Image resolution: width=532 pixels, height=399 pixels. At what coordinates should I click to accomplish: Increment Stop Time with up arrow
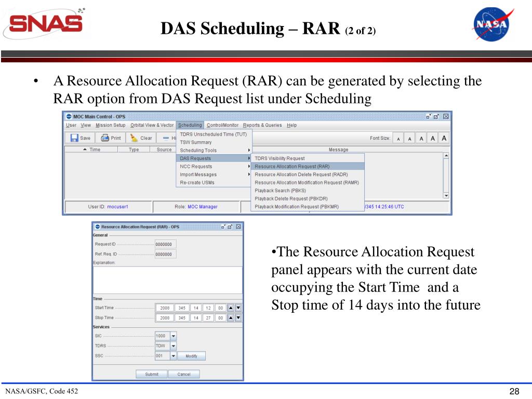point(231,318)
